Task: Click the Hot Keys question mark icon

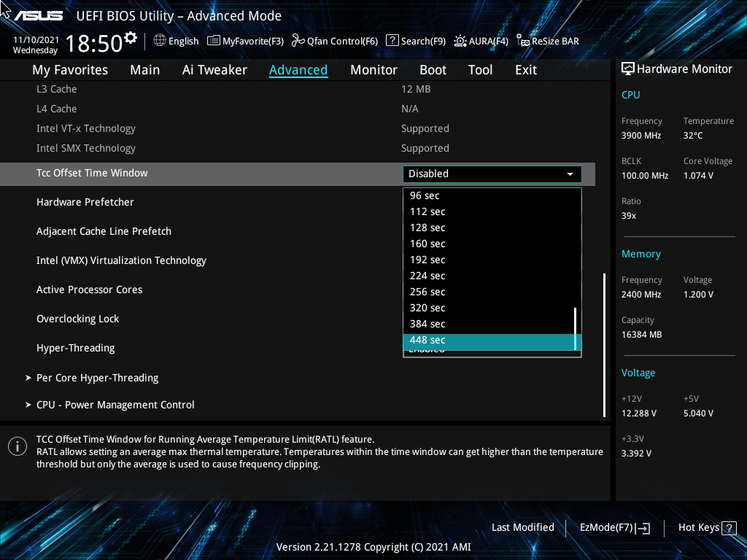Action: [x=729, y=528]
